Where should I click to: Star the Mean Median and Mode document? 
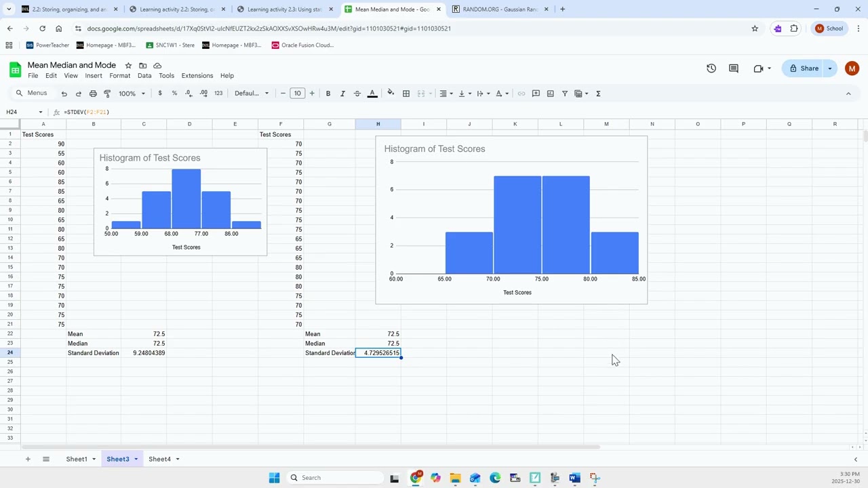tap(128, 66)
